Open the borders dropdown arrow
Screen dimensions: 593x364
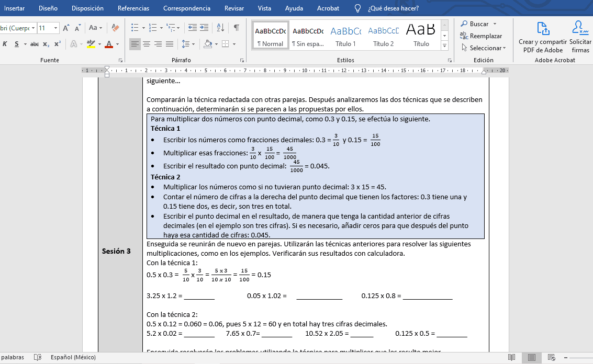coord(234,44)
